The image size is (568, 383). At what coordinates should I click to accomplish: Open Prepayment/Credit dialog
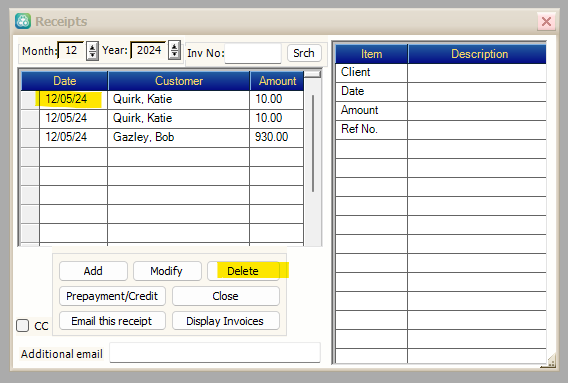[112, 296]
